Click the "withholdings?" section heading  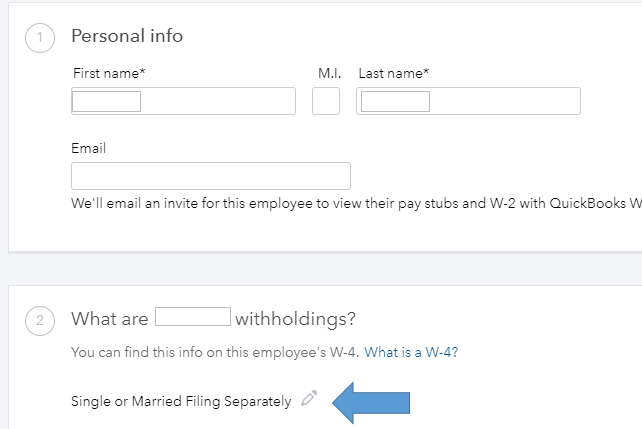(295, 319)
